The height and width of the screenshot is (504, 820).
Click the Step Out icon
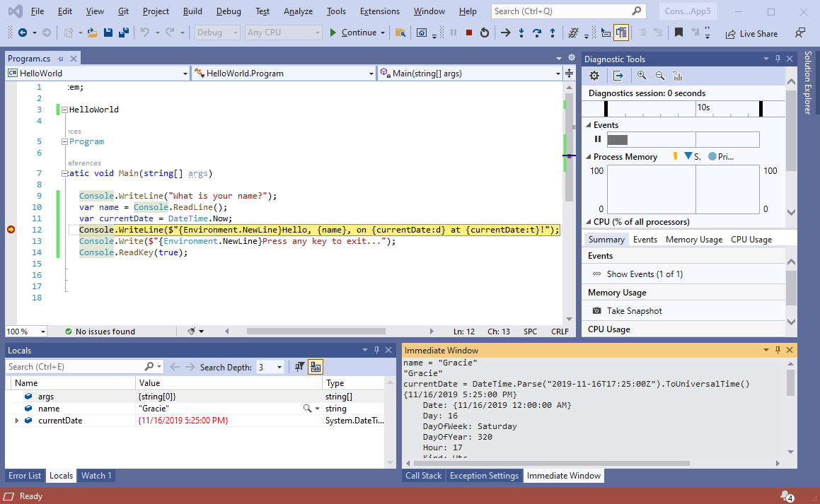(553, 33)
